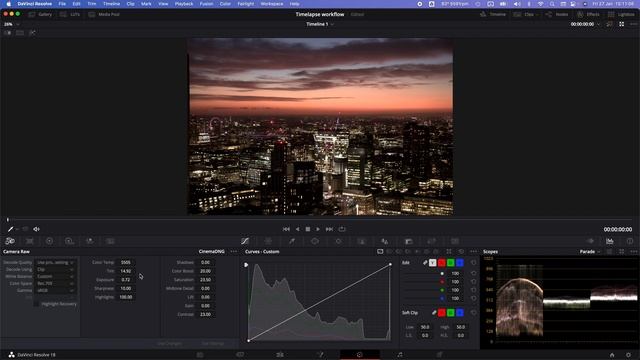Screen dimensions: 640x360
Task: Toggle the Y luminance curve channel
Action: point(433,263)
